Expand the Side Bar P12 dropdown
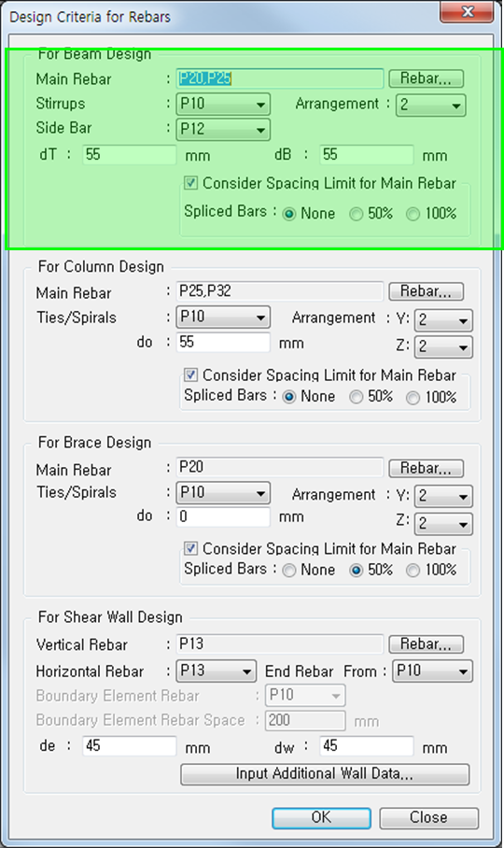The height and width of the screenshot is (848, 504). pyautogui.click(x=223, y=129)
